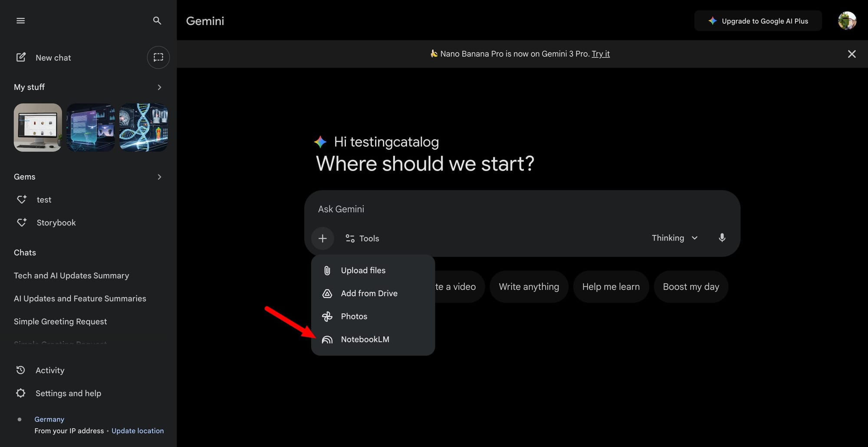
Task: Click Upgrade to Google AI Plus
Action: pos(758,21)
